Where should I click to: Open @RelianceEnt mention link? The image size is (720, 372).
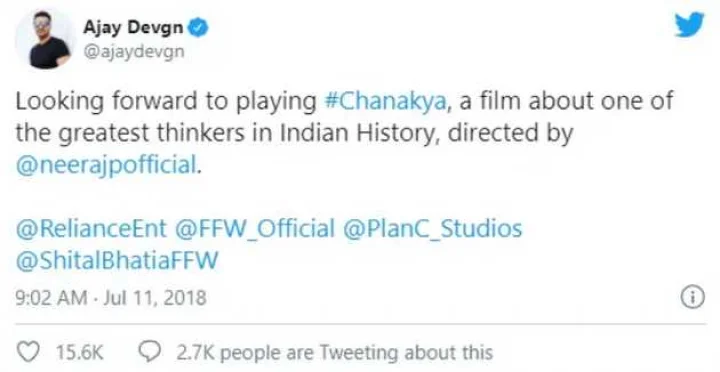91,228
